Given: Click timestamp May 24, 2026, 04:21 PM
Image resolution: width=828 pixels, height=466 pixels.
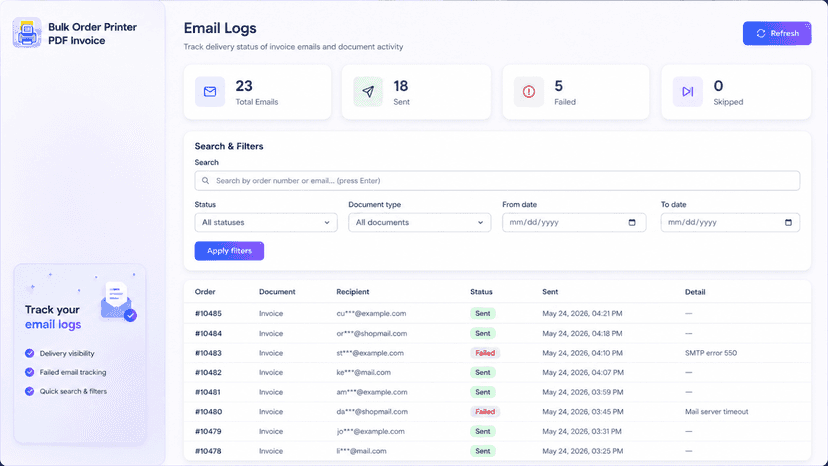Looking at the screenshot, I should (582, 313).
